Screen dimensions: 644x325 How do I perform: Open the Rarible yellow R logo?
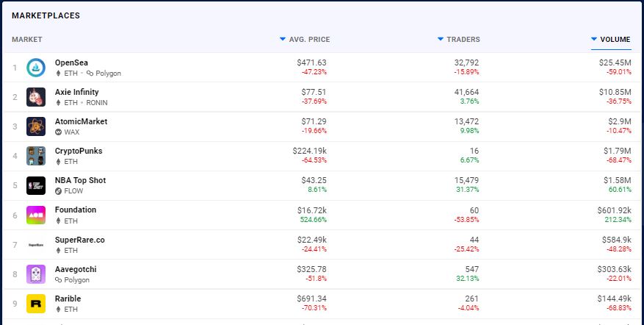[36, 304]
